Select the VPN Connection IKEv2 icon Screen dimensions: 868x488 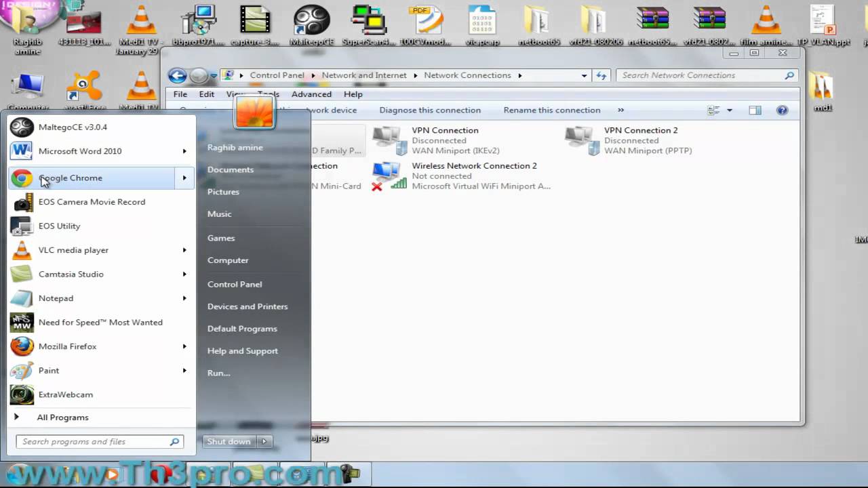tap(389, 140)
